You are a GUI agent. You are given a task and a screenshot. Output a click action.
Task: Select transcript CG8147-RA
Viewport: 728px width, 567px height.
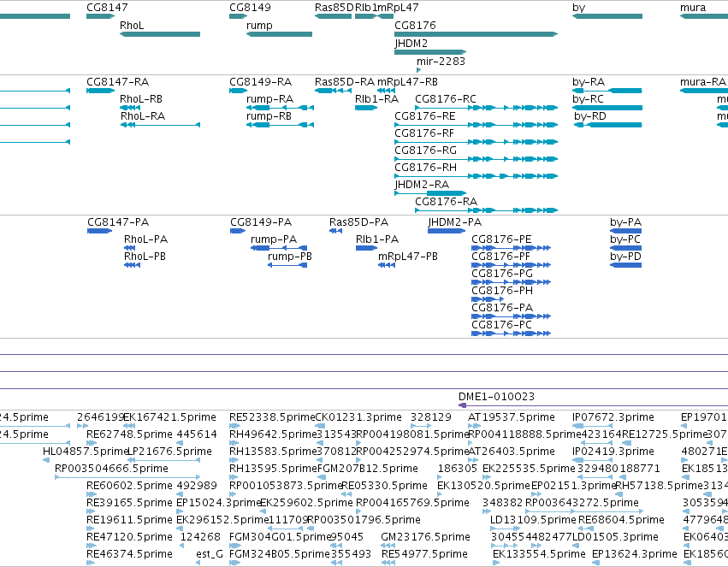(x=100, y=91)
